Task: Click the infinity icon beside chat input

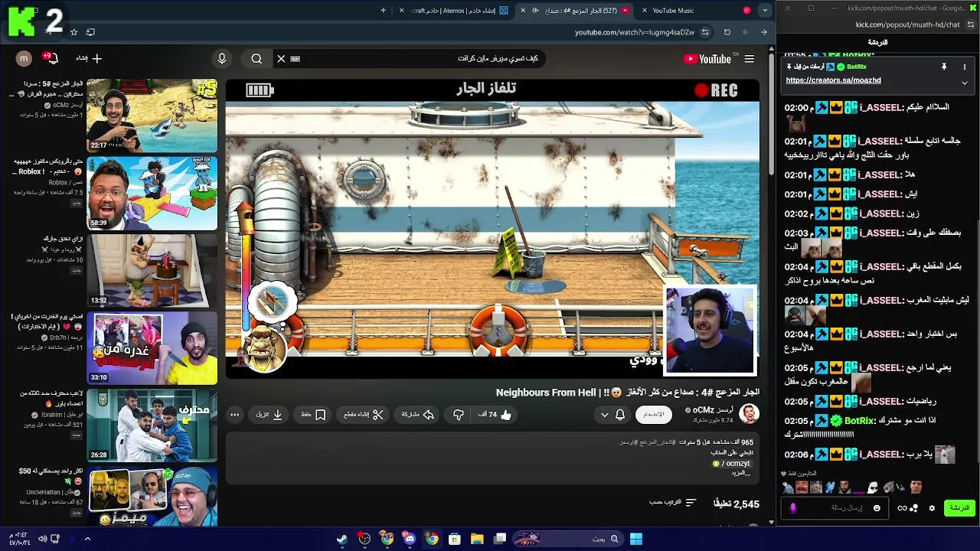Action: pyautogui.click(x=903, y=508)
